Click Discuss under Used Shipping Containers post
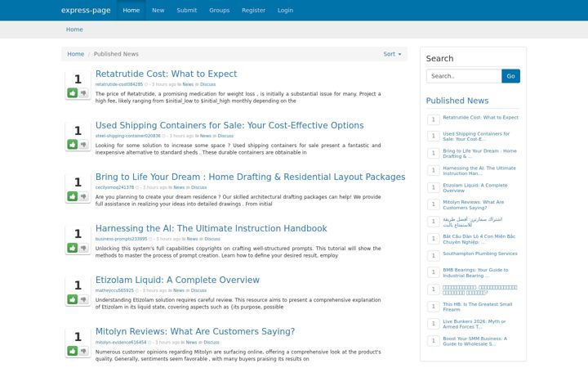Screen dimensions: 588x368 click(225, 136)
